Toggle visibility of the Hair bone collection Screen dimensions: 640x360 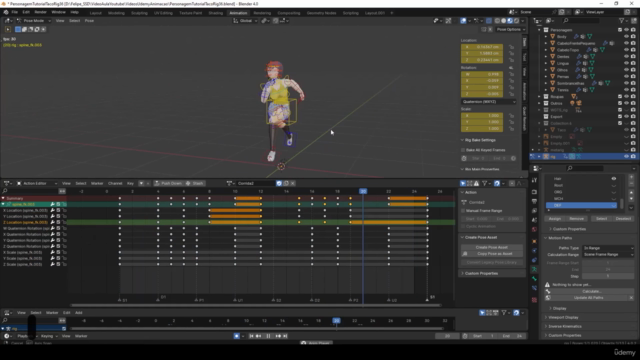click(613, 178)
